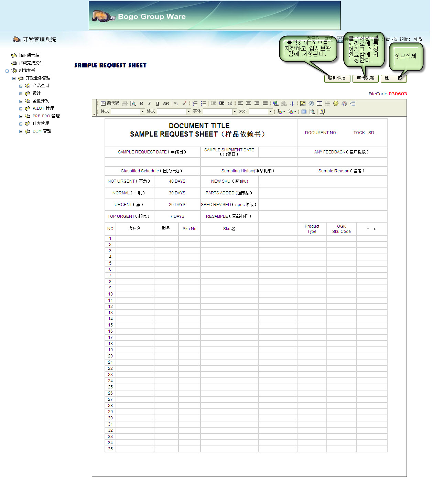Select 制作文书 tree label
The height and width of the screenshot is (504, 433).
[x=27, y=71]
